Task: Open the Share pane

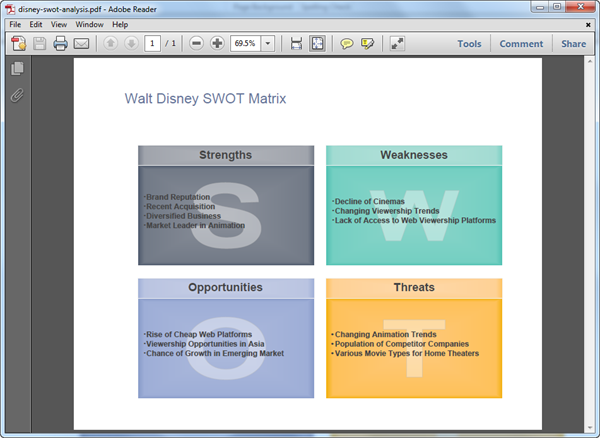Action: pyautogui.click(x=573, y=44)
